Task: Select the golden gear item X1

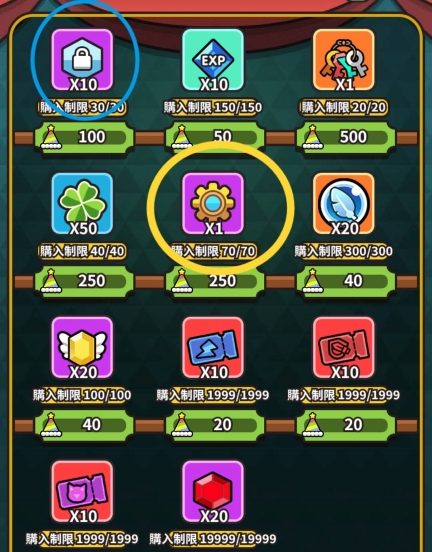Action: (213, 203)
